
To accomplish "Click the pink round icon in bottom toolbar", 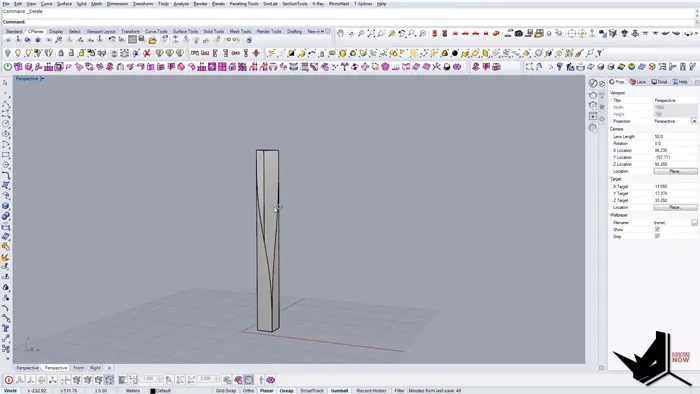I will (x=271, y=380).
